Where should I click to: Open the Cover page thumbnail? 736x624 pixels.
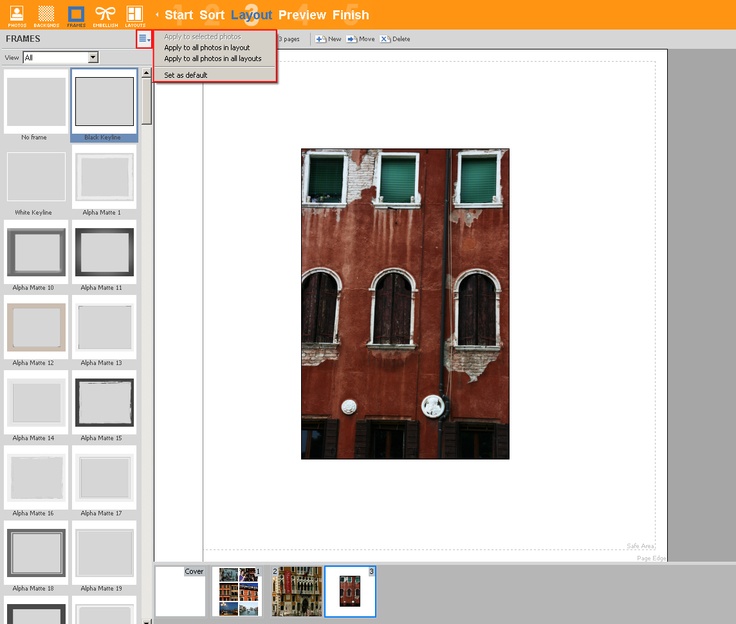click(x=180, y=591)
